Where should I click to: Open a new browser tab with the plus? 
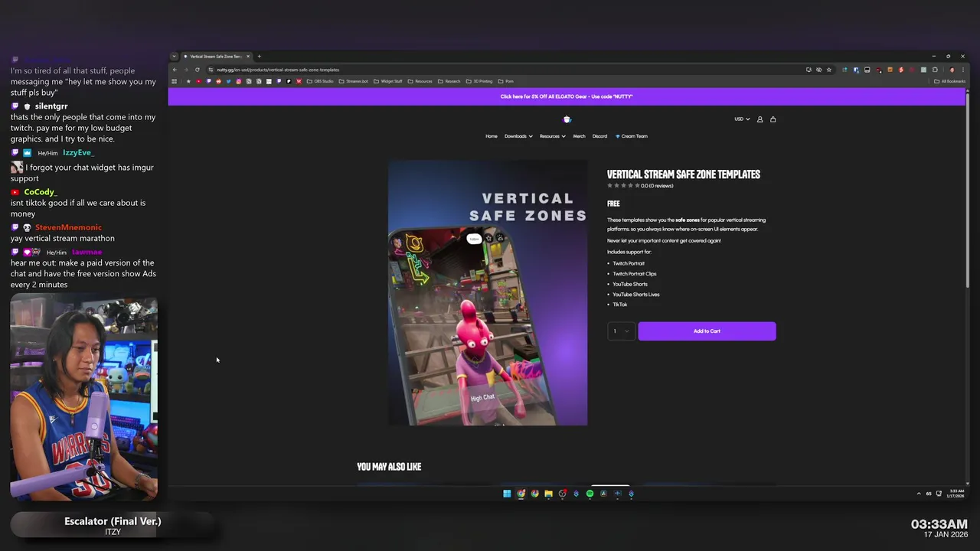pos(259,56)
